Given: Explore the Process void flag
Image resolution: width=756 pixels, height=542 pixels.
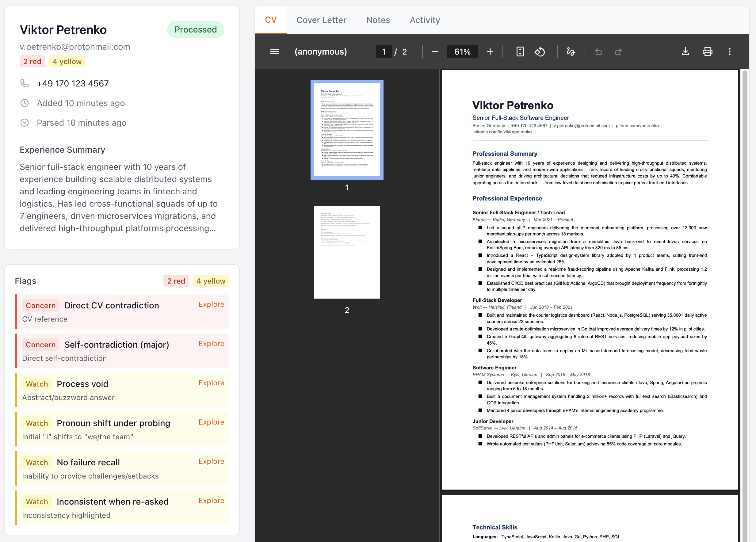Looking at the screenshot, I should point(211,383).
